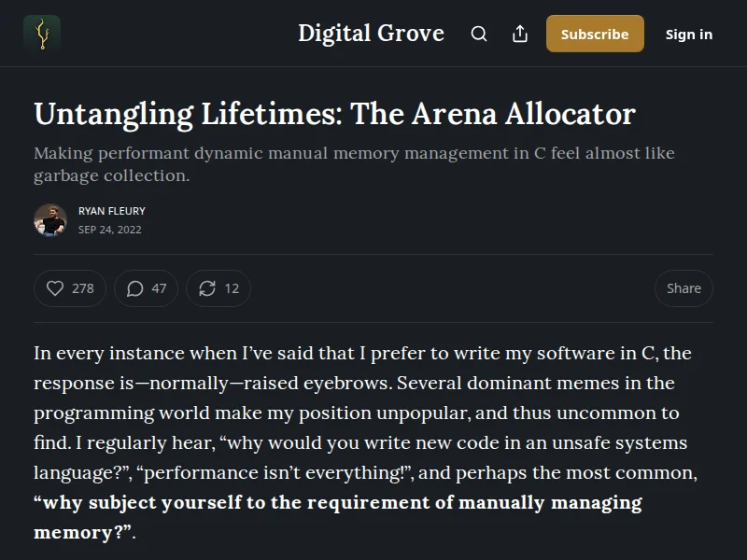747x560 pixels.
Task: Like the post with the heart icon
Action: click(56, 288)
